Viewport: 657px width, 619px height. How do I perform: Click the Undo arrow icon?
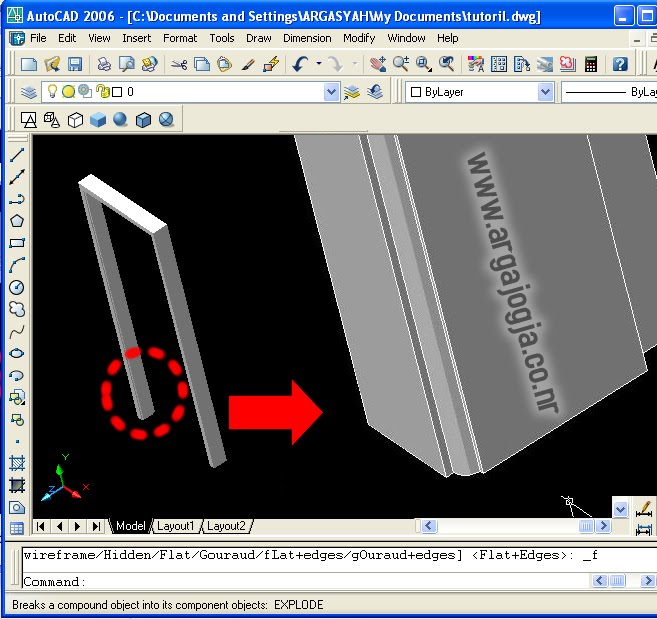tap(300, 64)
